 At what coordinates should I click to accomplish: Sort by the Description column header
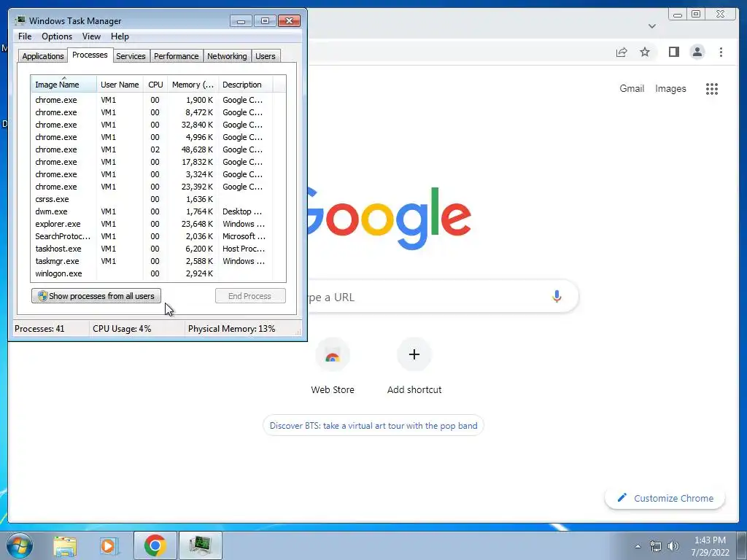pos(245,85)
